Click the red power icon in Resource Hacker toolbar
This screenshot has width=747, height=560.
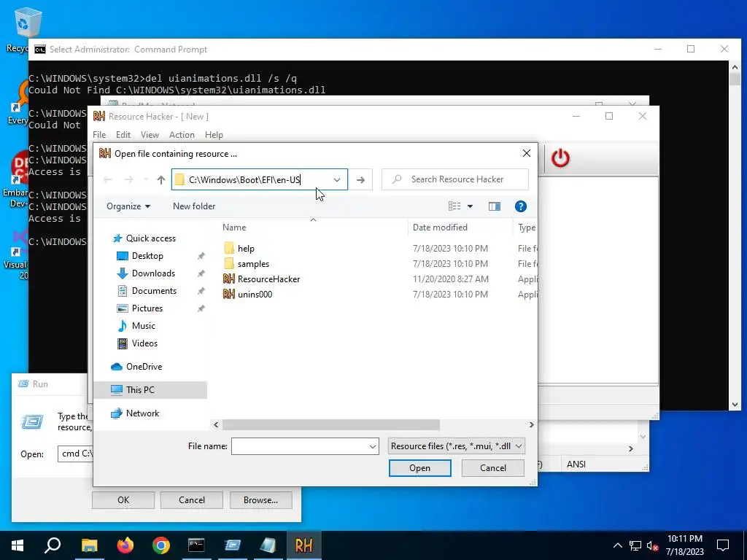(560, 158)
